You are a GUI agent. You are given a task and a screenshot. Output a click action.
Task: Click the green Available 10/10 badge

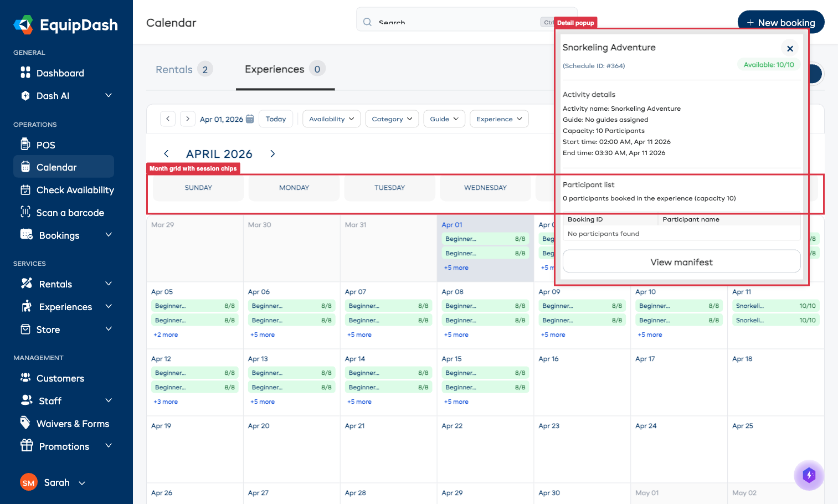[x=768, y=64]
